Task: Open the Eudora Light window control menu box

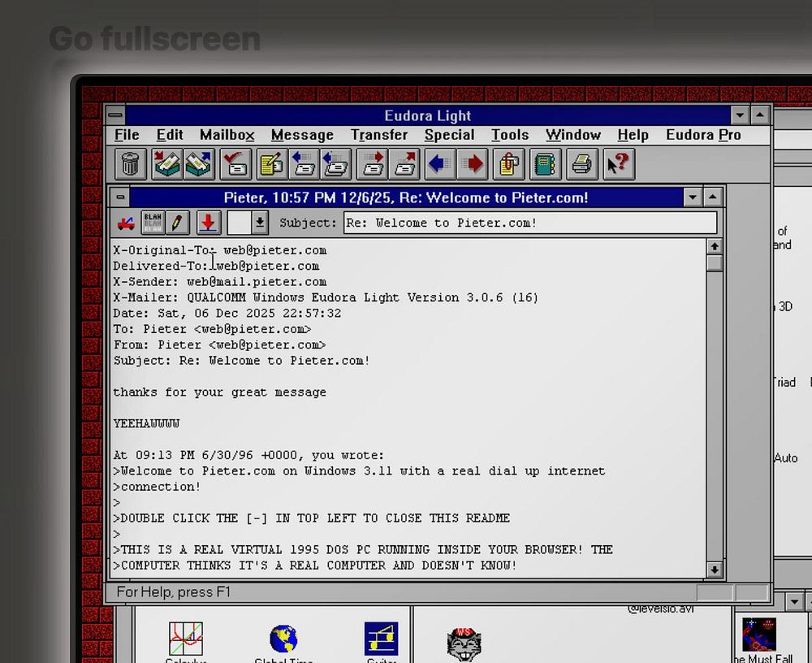Action: tap(116, 115)
